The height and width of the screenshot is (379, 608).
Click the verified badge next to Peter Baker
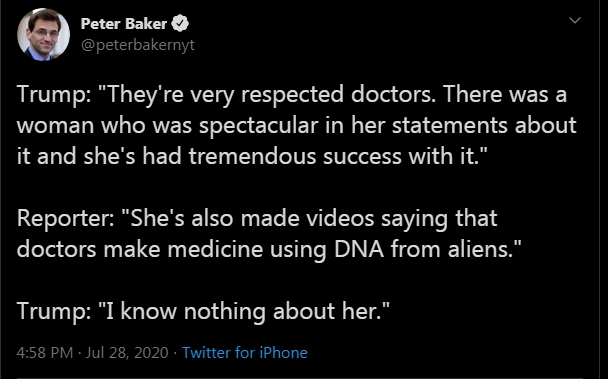tap(180, 24)
